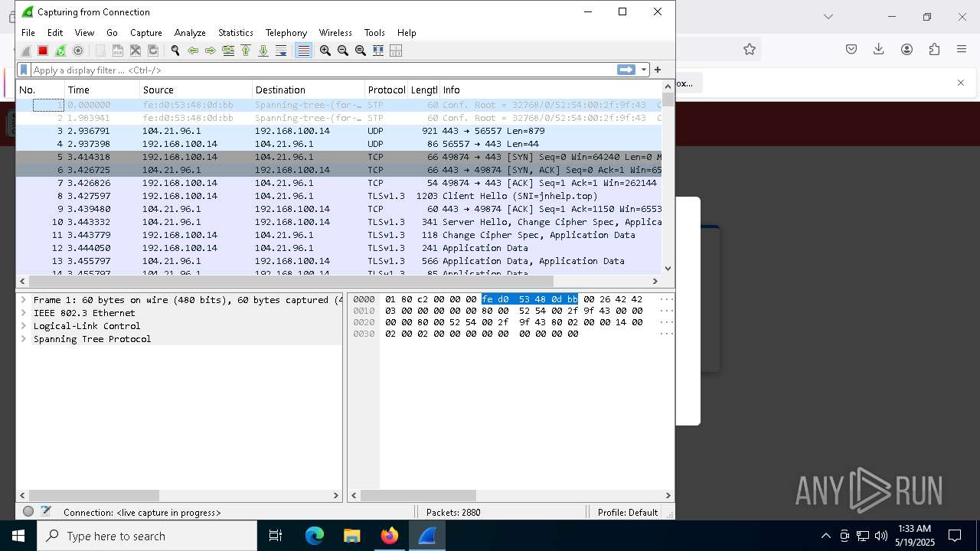Open File Explorer from taskbar
This screenshot has width=980, height=551.
coord(351,536)
